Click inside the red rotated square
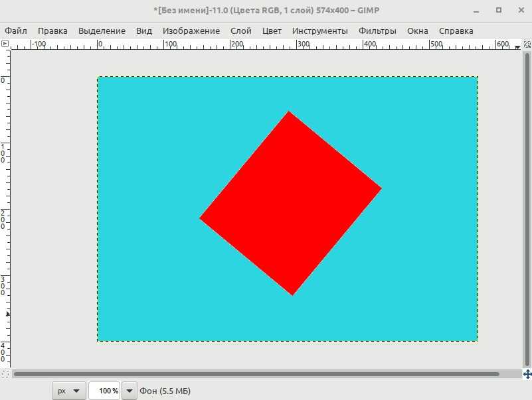532x400 pixels. click(290, 202)
